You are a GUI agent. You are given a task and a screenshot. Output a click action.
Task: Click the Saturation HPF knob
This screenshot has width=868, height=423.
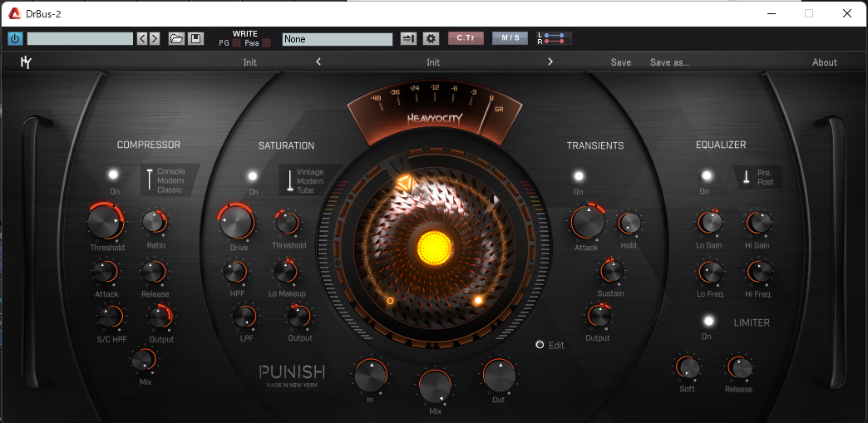pos(235,272)
